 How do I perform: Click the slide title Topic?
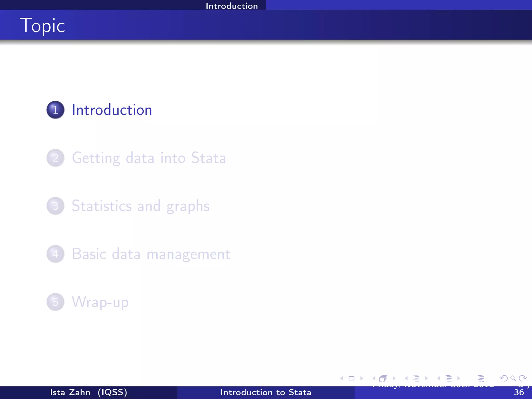42,26
